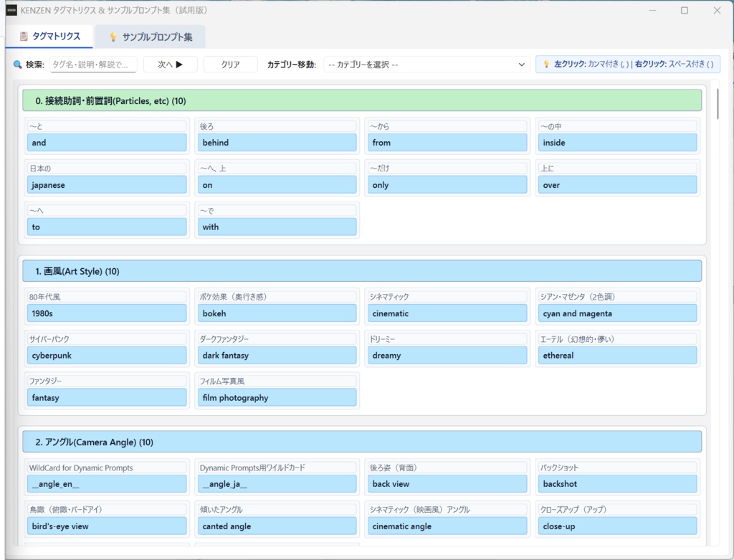Image resolution: width=734 pixels, height=560 pixels.
Task: Click the lightbulb hint icon
Action: (545, 64)
